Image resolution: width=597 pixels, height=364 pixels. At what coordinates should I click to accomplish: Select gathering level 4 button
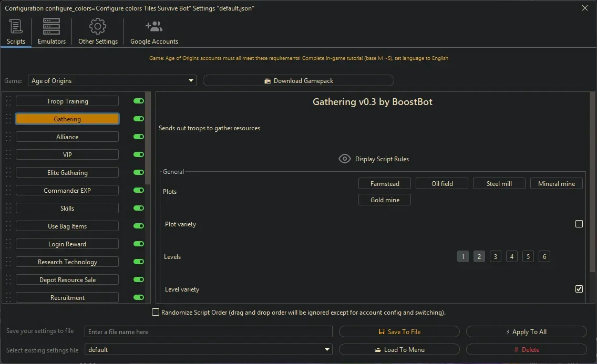512,257
